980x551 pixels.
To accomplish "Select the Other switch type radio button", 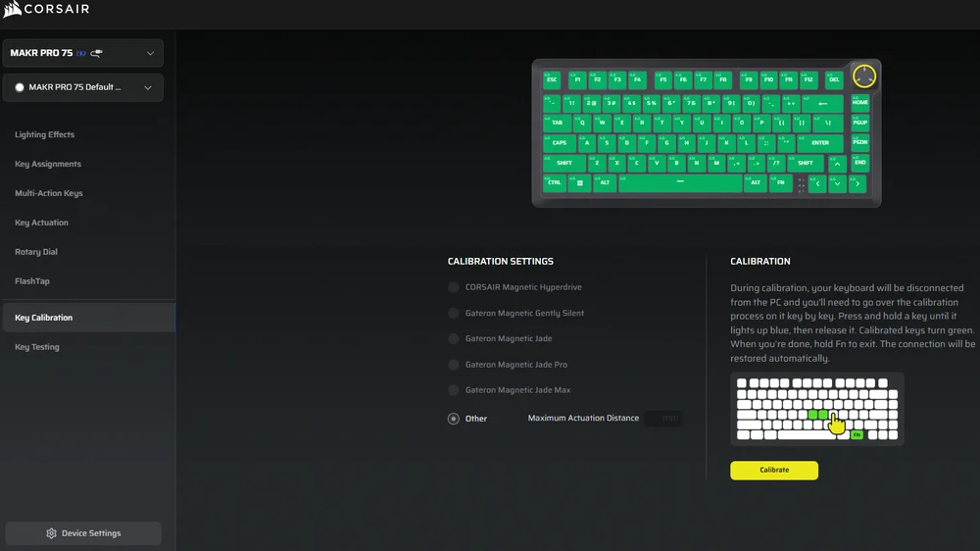I will (x=453, y=419).
